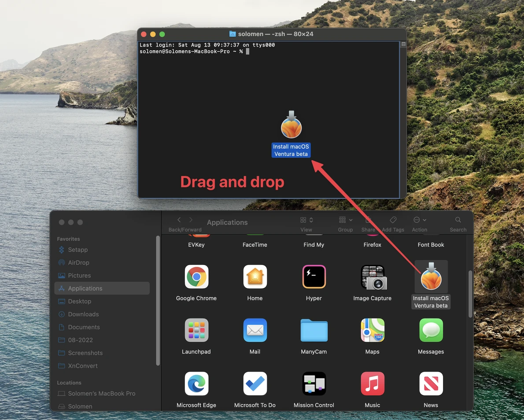
Task: Click the Finder sidebar scrollbar
Action: (x=158, y=300)
